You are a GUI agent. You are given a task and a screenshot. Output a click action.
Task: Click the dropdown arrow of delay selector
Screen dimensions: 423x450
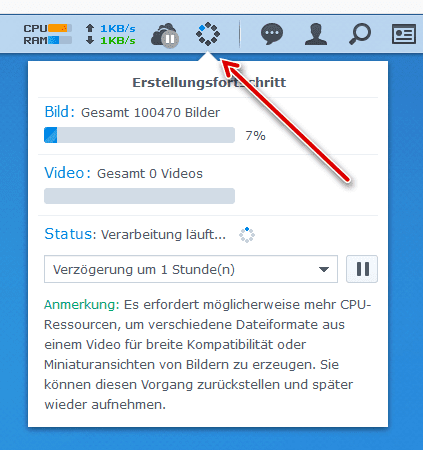pos(324,269)
